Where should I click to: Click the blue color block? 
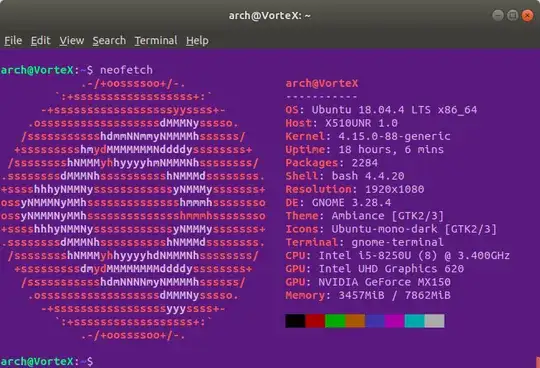pos(375,321)
